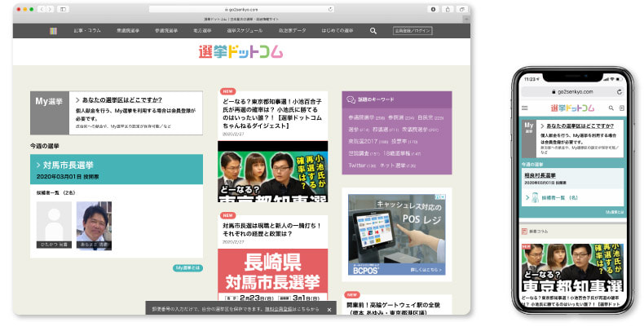Click the My選挙とは pill button
Image resolution: width=644 pixels, height=331 pixels.
187,267
